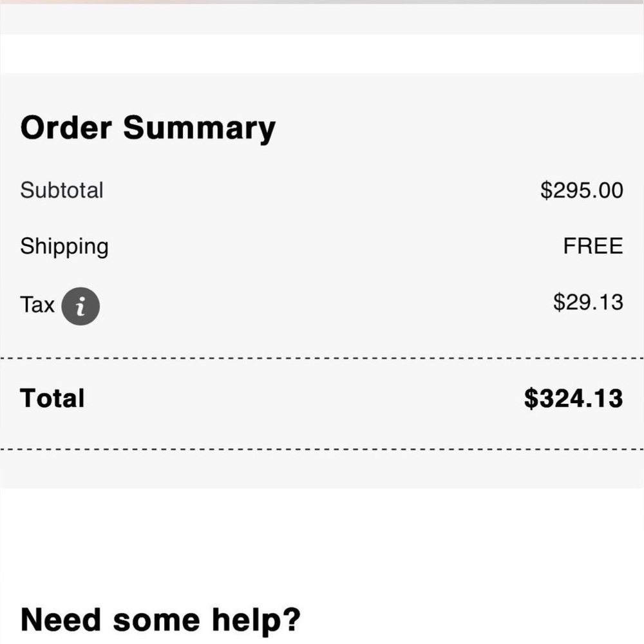Viewport: 644px width, 644px height.
Task: Select the $29.13 tax amount
Action: coord(588,302)
